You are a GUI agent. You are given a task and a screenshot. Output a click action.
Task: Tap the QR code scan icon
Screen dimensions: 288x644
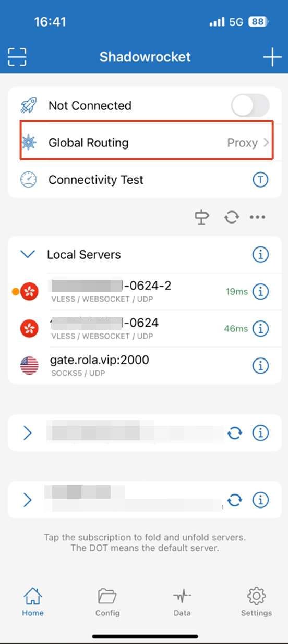pyautogui.click(x=17, y=57)
